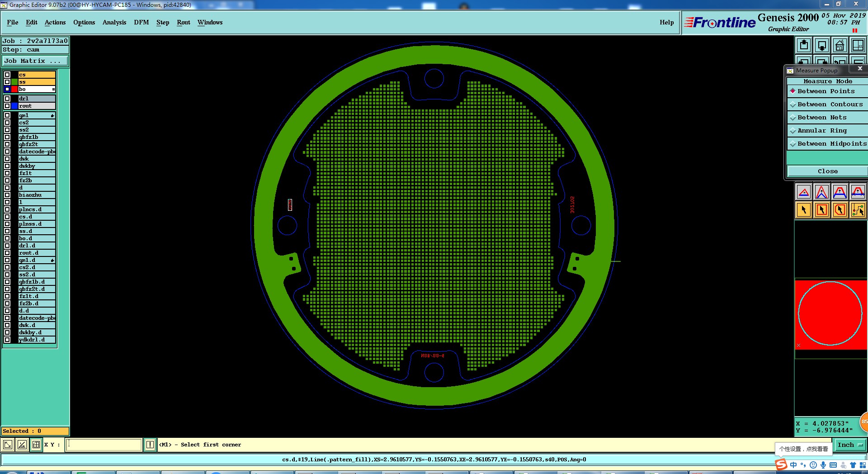
Task: Open the Analysis menu
Action: 114,22
